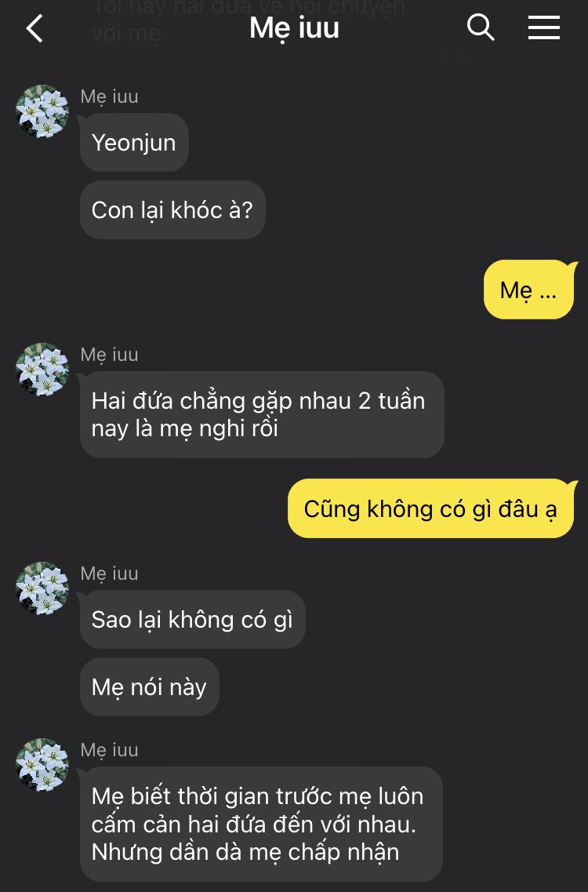Image resolution: width=588 pixels, height=892 pixels.
Task: Tap the back arrow icon
Action: click(34, 28)
